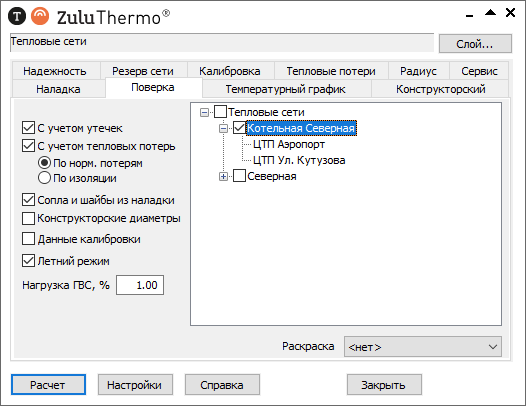Minimize the ZuluThermo window

470,16
